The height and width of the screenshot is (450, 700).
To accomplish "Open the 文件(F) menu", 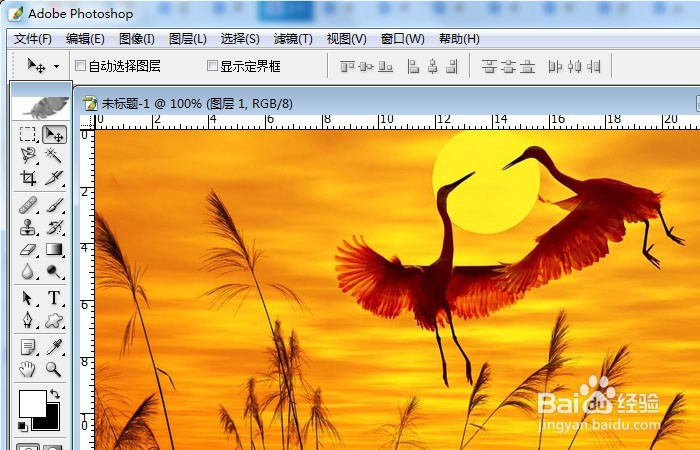I will point(33,39).
